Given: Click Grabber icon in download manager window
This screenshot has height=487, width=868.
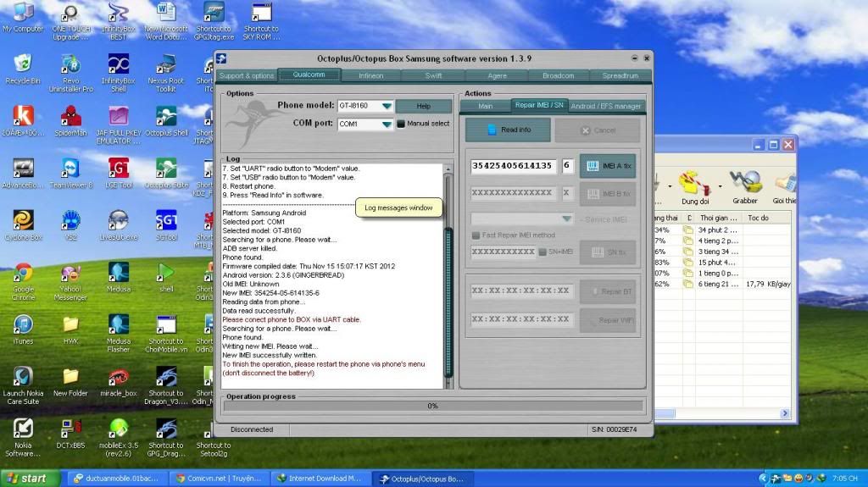Looking at the screenshot, I should [x=745, y=187].
